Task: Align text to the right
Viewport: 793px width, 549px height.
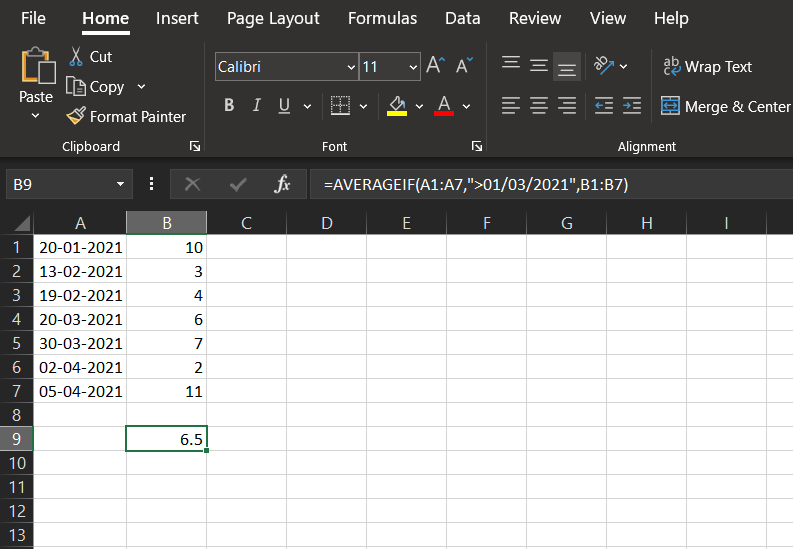Action: pyautogui.click(x=567, y=106)
